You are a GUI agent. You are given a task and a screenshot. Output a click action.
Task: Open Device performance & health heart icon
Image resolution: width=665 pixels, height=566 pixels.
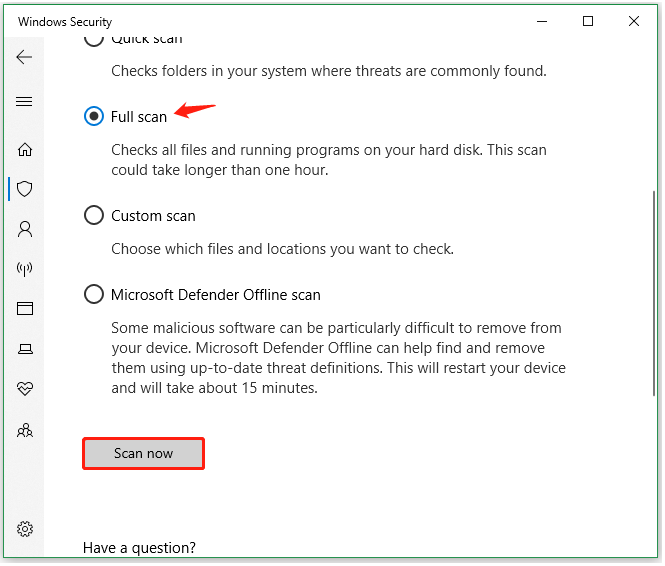click(x=25, y=389)
